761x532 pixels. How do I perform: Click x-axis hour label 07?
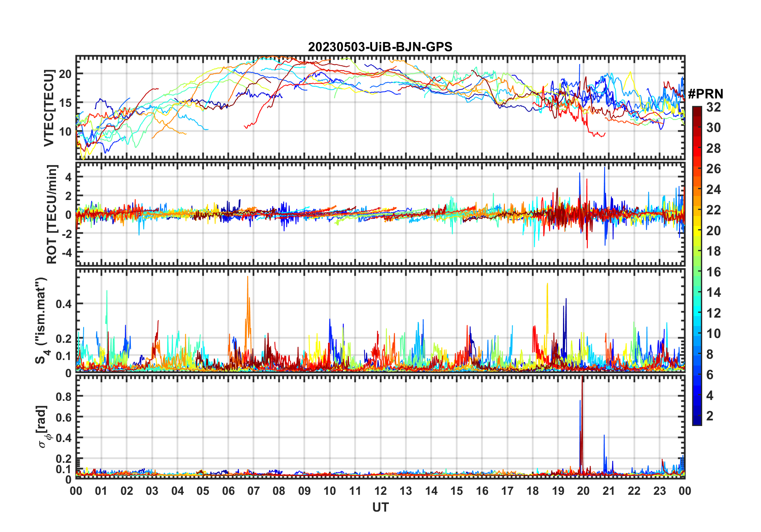pos(254,491)
